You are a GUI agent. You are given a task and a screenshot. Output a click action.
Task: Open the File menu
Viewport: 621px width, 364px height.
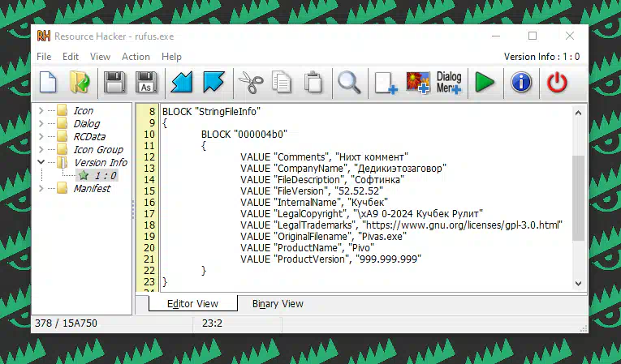pos(44,57)
